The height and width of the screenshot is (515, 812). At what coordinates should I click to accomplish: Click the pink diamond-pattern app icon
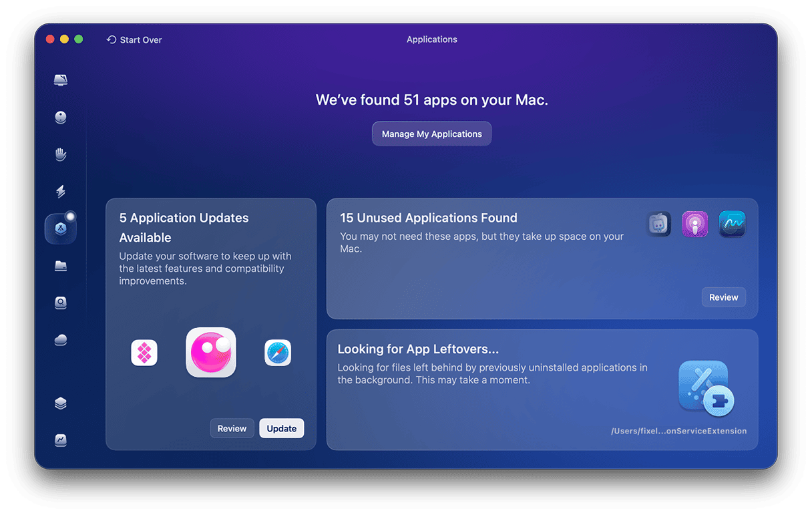[144, 353]
